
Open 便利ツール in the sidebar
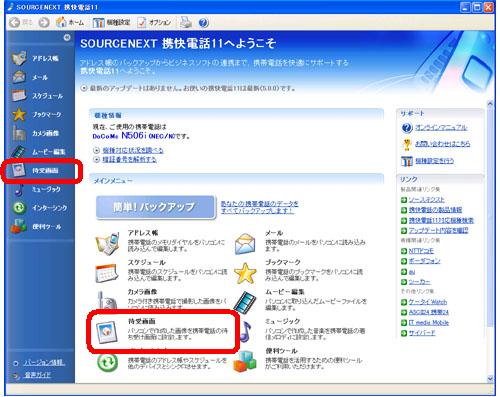coord(36,226)
